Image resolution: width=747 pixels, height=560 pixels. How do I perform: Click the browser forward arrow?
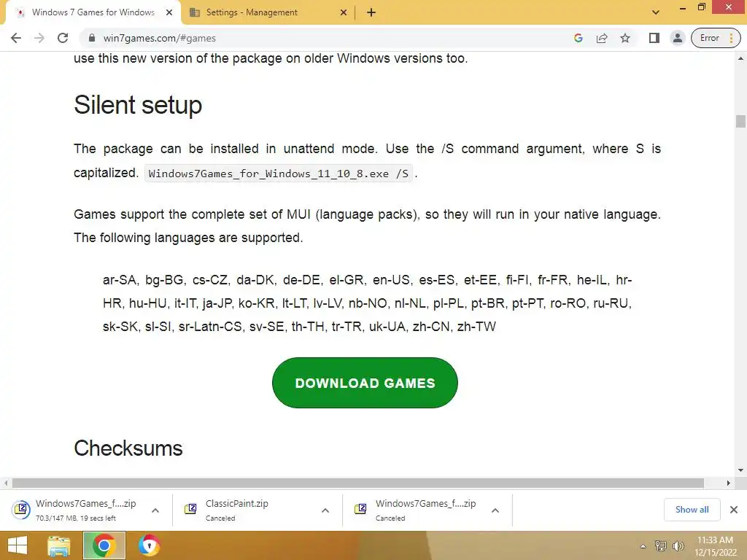pyautogui.click(x=39, y=38)
